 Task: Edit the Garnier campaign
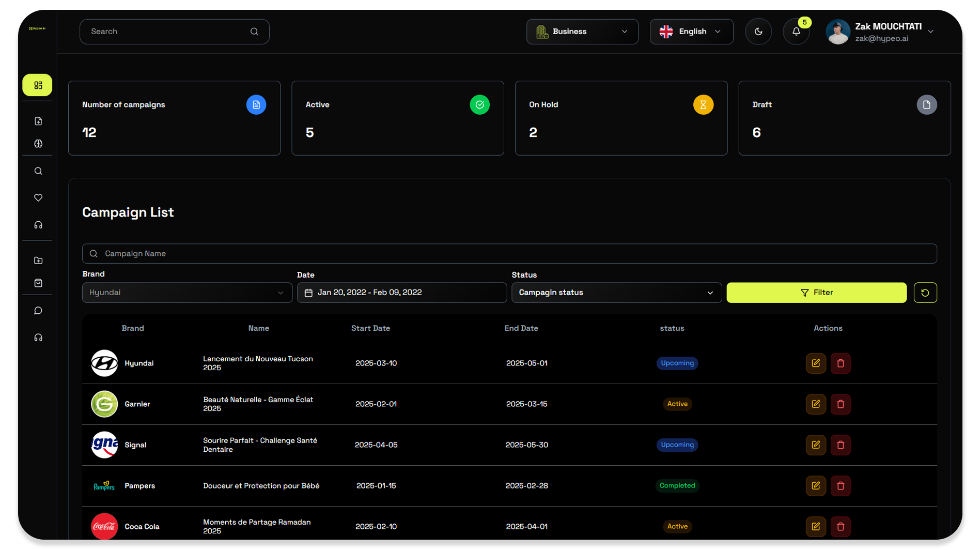(x=816, y=404)
